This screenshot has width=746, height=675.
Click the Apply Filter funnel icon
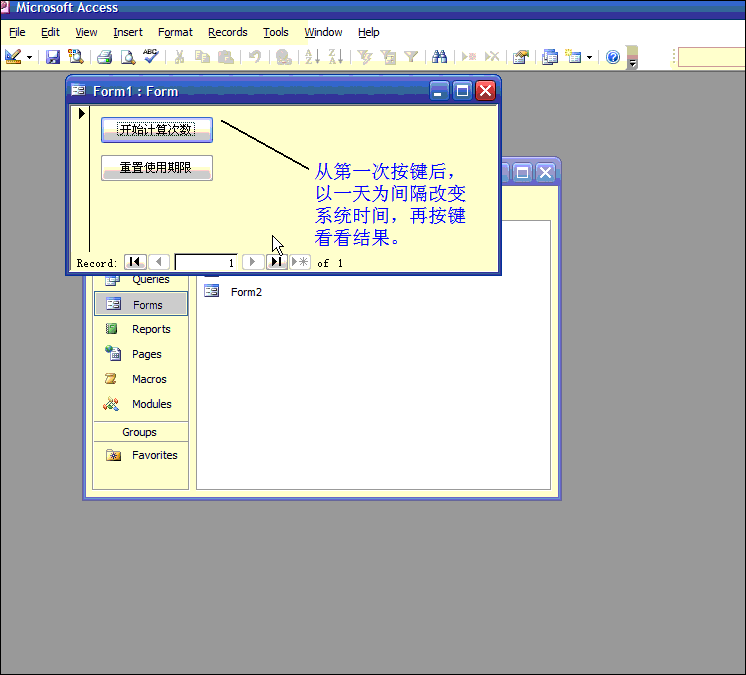(x=411, y=57)
